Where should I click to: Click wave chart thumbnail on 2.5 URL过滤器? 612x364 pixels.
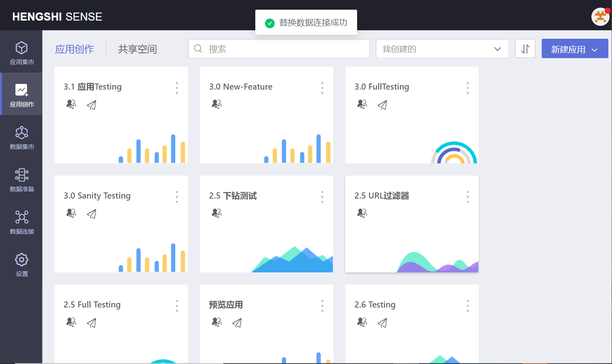(437, 262)
